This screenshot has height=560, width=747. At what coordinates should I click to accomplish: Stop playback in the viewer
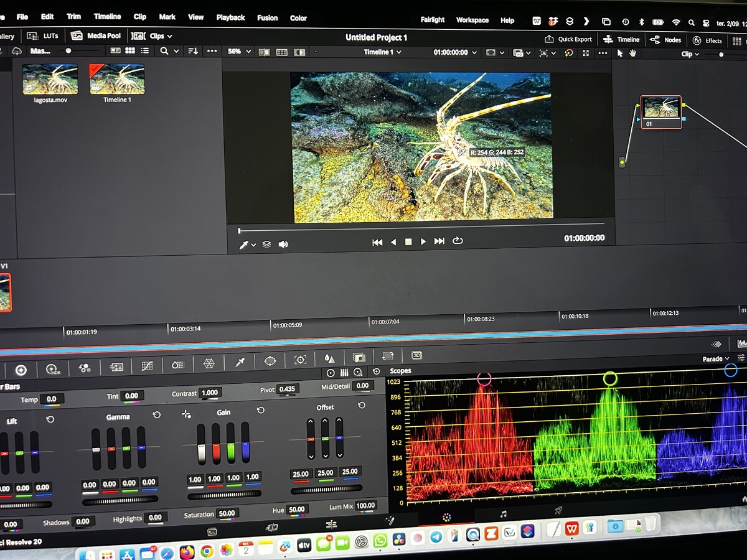pos(408,242)
